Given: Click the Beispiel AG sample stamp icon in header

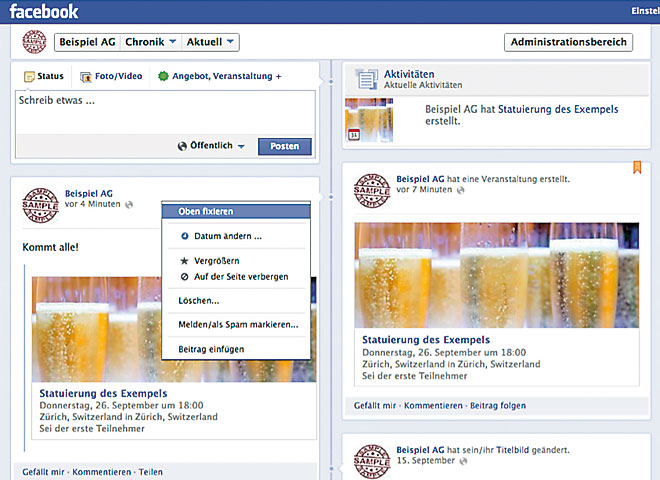Looking at the screenshot, I should [34, 42].
